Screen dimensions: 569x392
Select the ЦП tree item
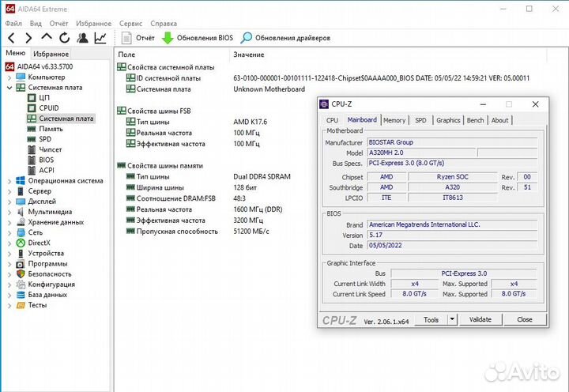click(x=44, y=98)
